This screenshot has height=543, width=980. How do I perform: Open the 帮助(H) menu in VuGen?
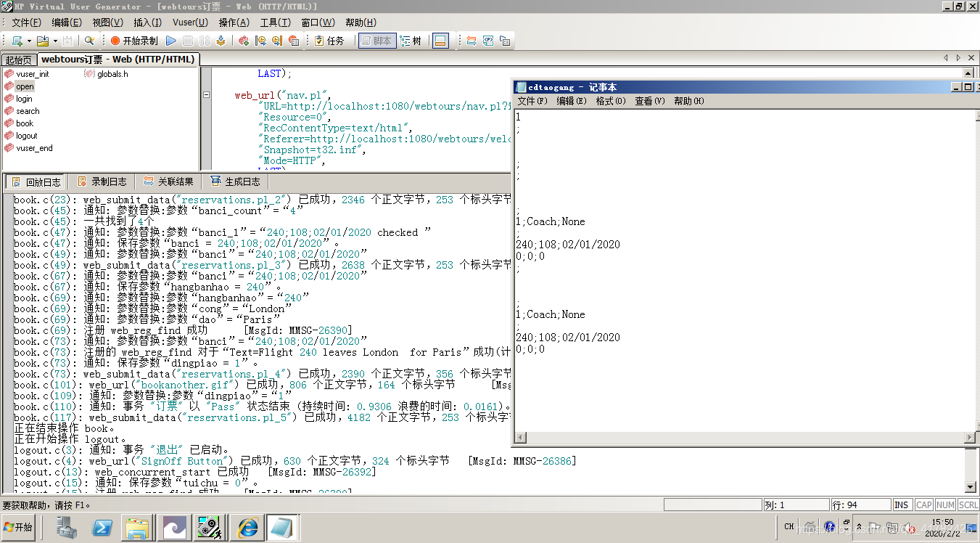click(361, 23)
